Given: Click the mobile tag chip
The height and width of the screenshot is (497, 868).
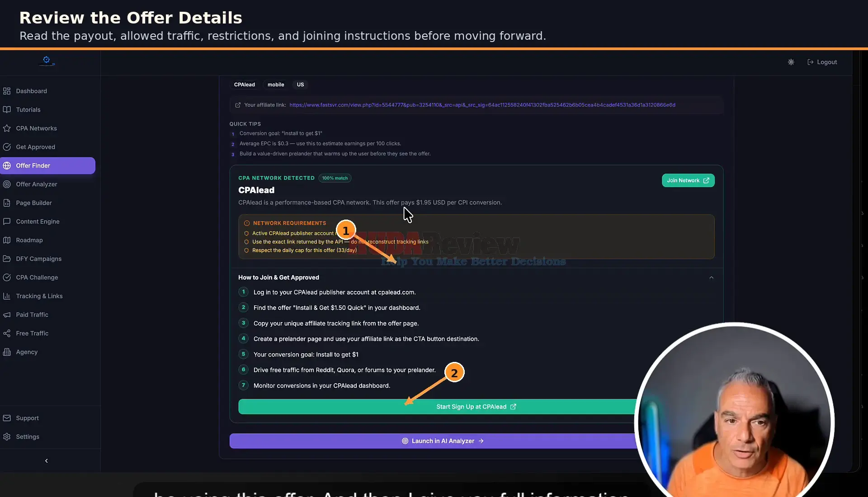Looking at the screenshot, I should click(276, 84).
